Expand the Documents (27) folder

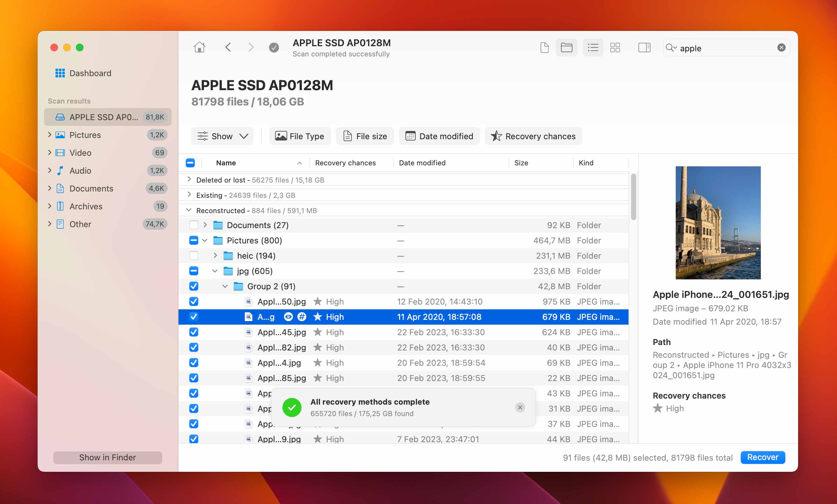205,225
